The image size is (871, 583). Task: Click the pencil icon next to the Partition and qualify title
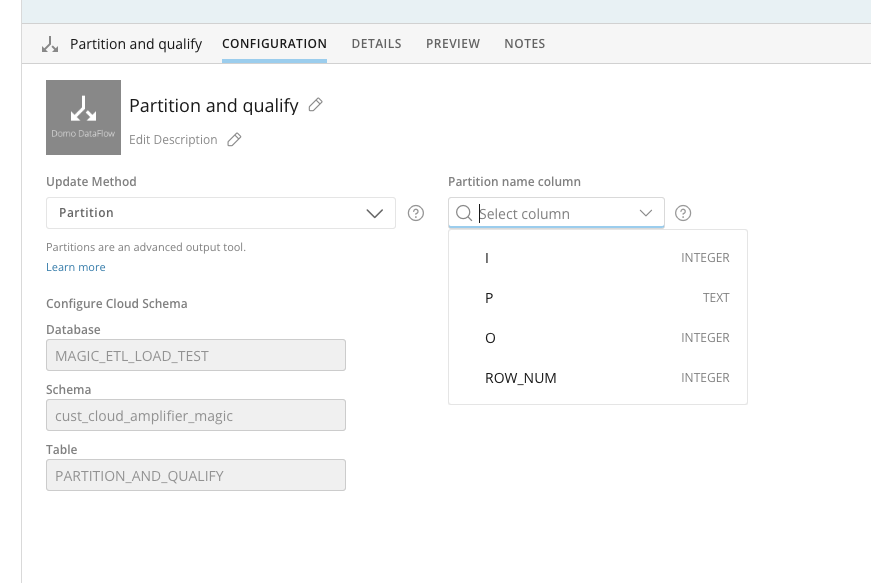pos(316,105)
